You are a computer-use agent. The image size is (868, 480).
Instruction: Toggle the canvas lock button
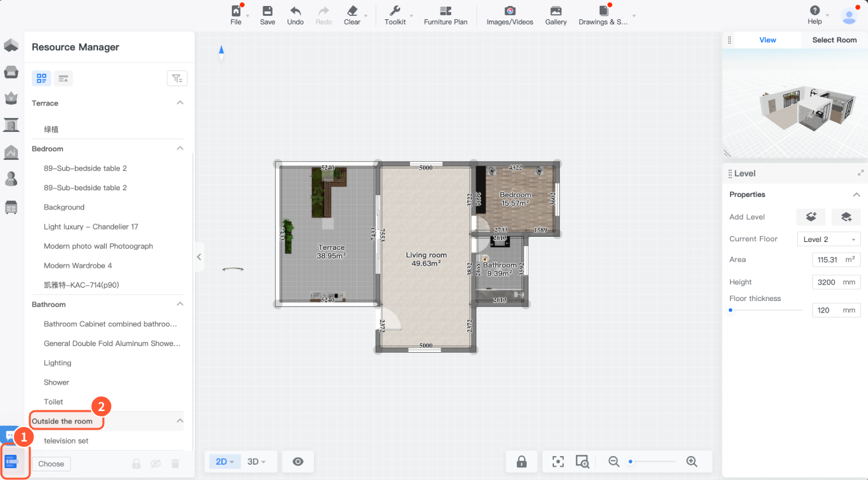coord(521,461)
